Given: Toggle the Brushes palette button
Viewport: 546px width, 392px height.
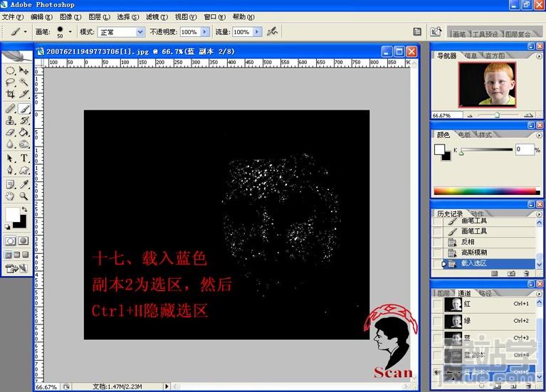Looking at the screenshot, I should pyautogui.click(x=417, y=32).
